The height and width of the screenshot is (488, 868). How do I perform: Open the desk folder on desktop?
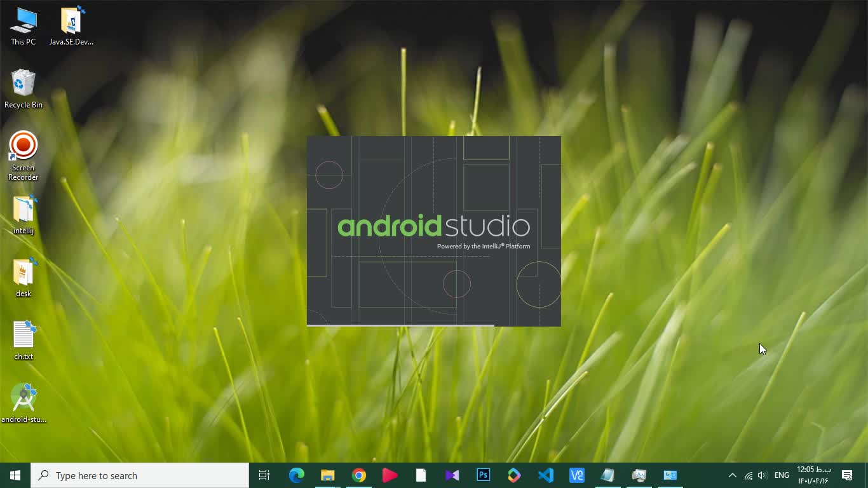click(x=24, y=273)
